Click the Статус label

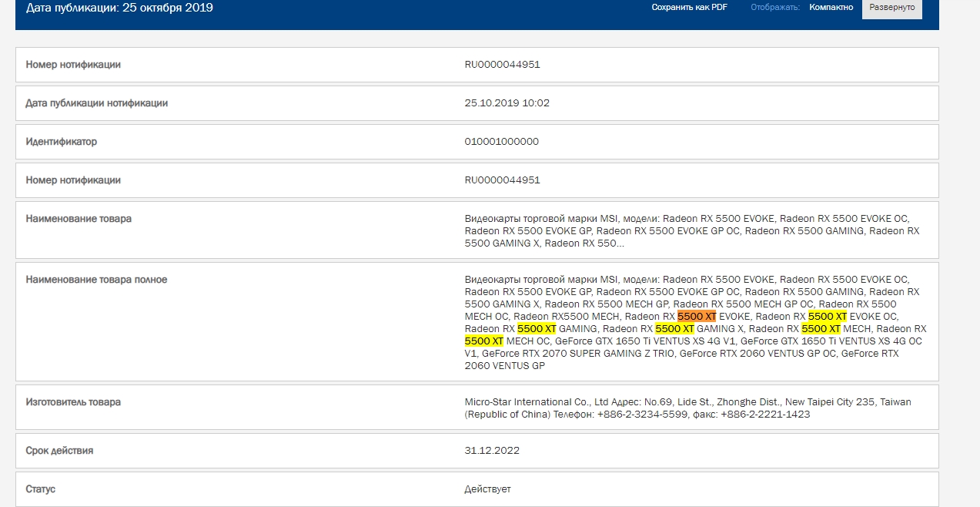tap(40, 489)
